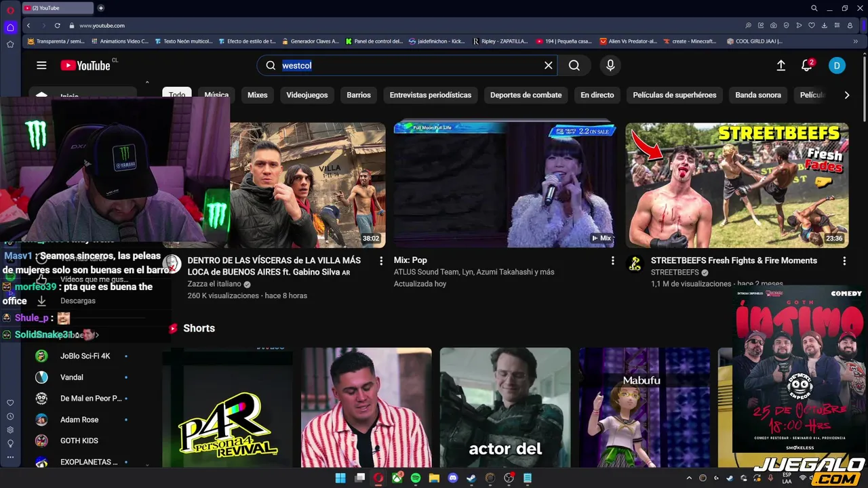Show more filter chips with right arrow

pyautogui.click(x=847, y=95)
